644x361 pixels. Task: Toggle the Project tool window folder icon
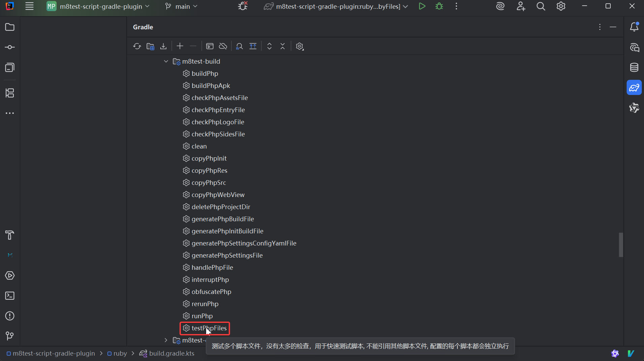click(x=10, y=27)
